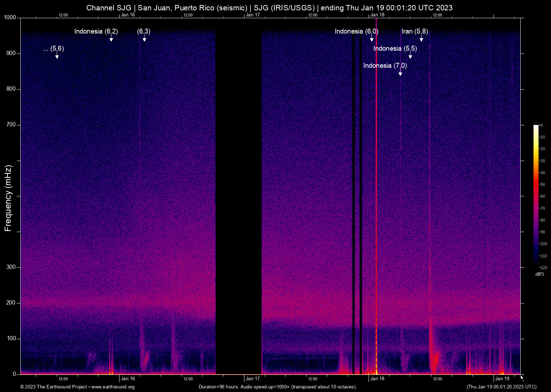Screen dimensions: 551x392
Task: Click the Duration=96 hours footer text
Action: (277, 387)
